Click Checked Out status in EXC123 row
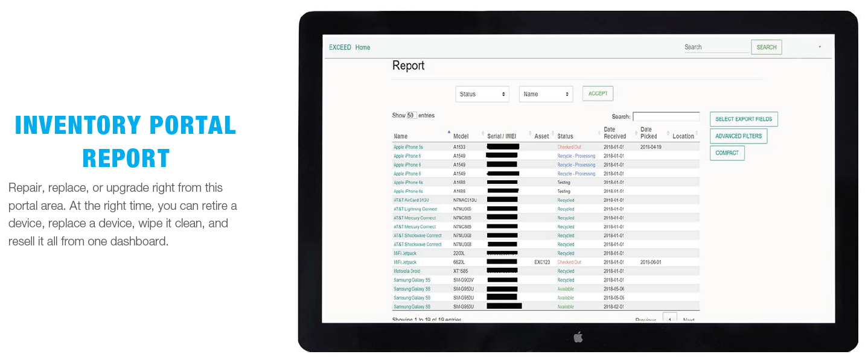This screenshot has width=868, height=363. (569, 262)
